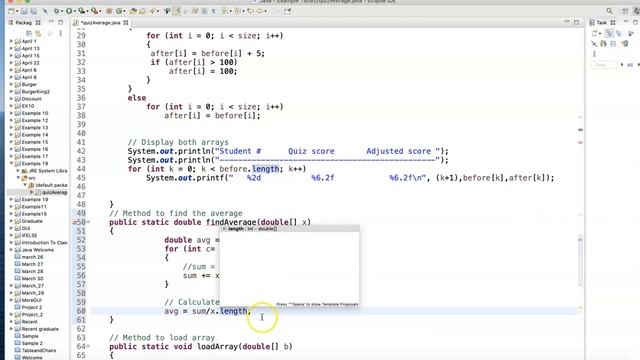The height and width of the screenshot is (360, 640).
Task: Select the Package Explorer view tab
Action: point(24,23)
